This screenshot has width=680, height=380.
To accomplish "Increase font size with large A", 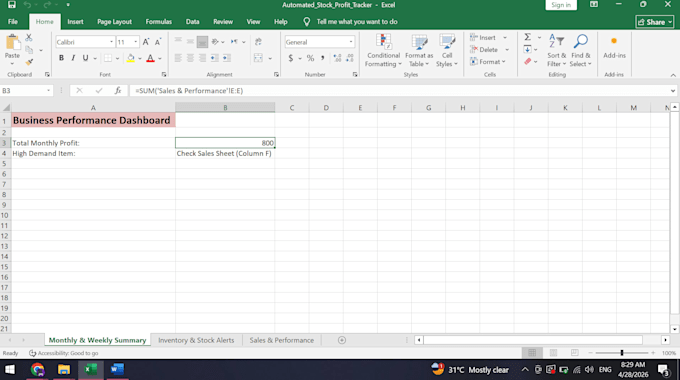I will click(146, 42).
